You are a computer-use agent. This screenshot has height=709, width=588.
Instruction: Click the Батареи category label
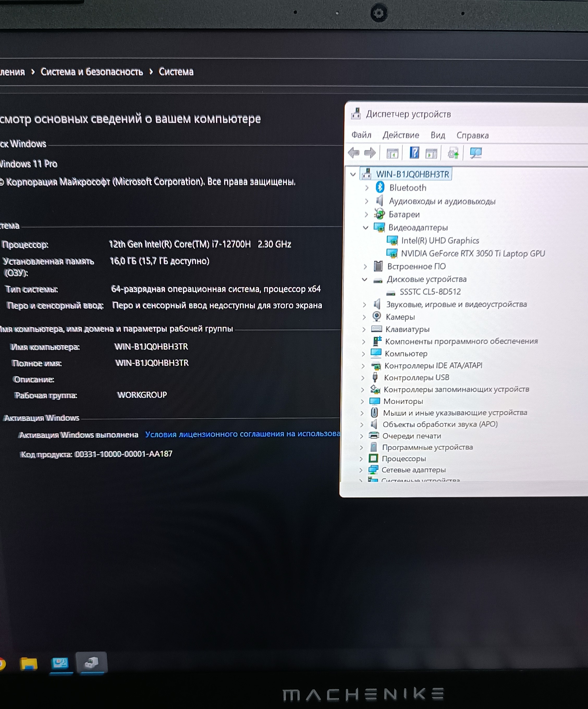click(404, 214)
